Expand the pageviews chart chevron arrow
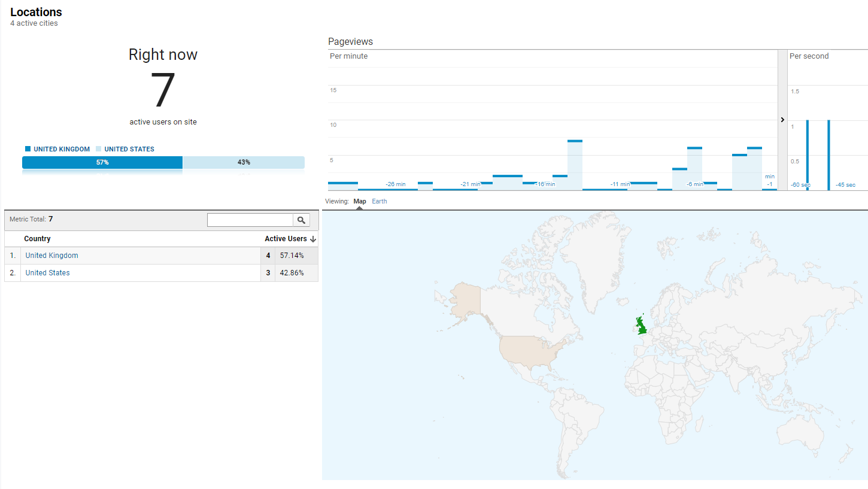The width and height of the screenshot is (868, 489). [782, 120]
